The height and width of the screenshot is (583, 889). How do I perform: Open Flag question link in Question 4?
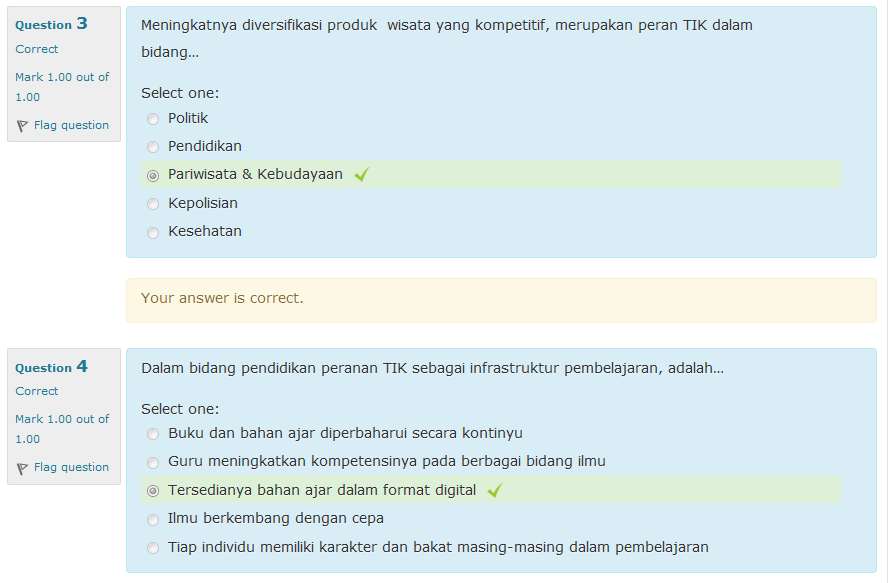tap(71, 467)
